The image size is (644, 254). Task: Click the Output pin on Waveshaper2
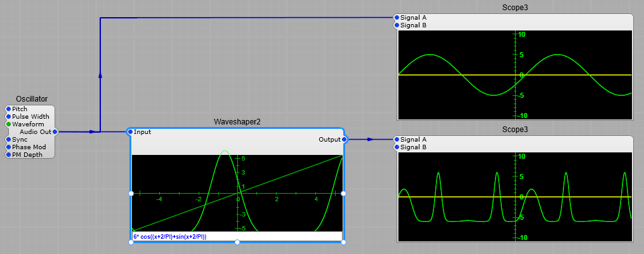(x=344, y=140)
